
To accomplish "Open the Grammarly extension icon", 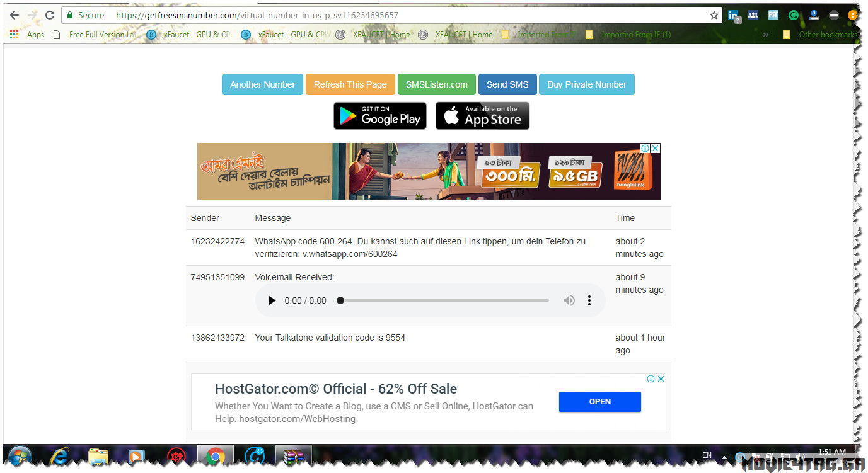I will [794, 15].
